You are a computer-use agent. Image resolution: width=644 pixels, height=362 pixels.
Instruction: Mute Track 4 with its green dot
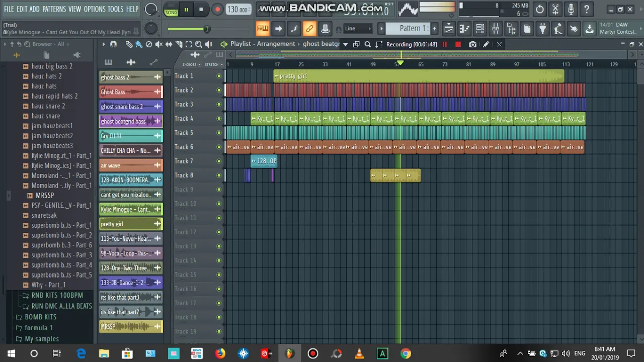pos(219,119)
